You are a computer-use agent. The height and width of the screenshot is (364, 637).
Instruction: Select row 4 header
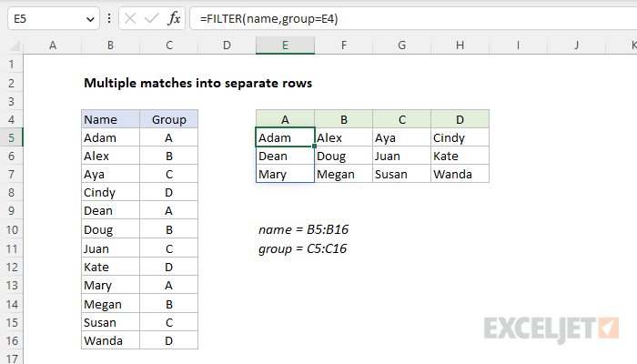click(x=11, y=120)
